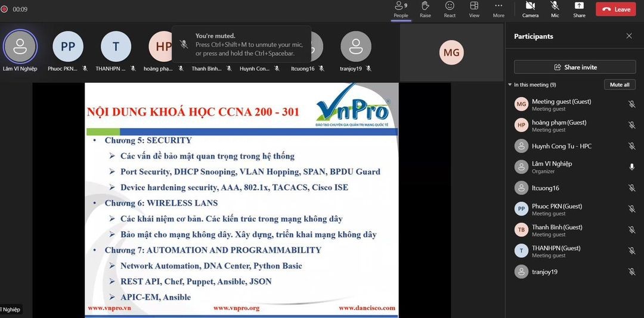Open the React emoji menu

[x=450, y=10]
